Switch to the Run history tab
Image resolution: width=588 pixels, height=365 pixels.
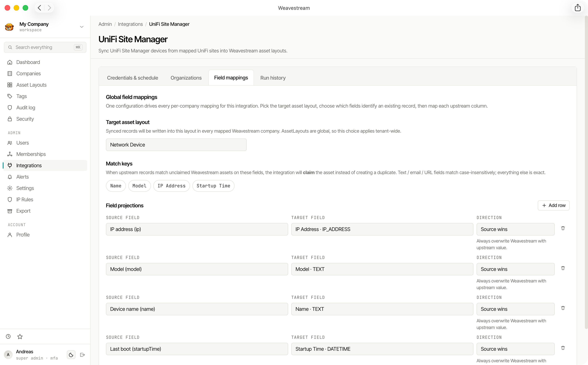273,78
